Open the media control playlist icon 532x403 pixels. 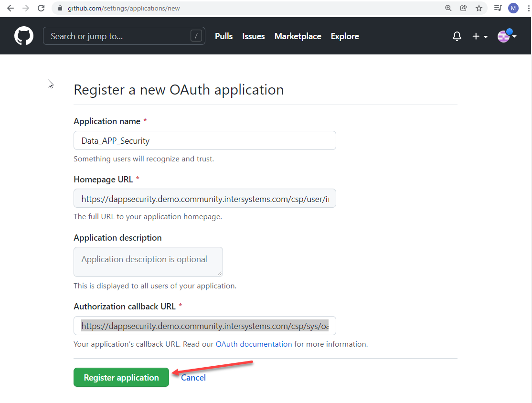498,8
